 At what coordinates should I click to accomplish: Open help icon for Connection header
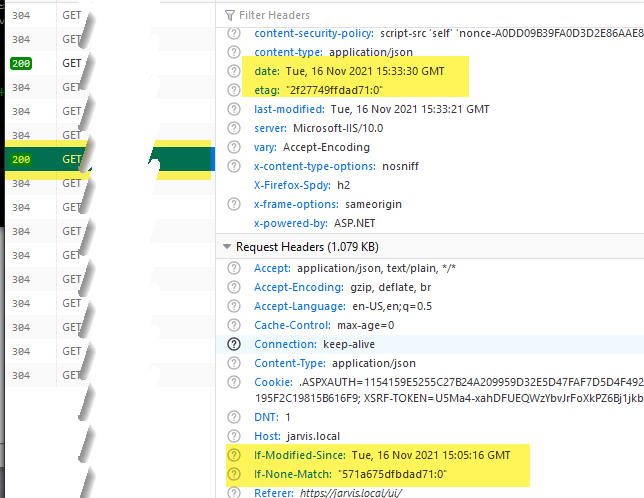coord(234,344)
